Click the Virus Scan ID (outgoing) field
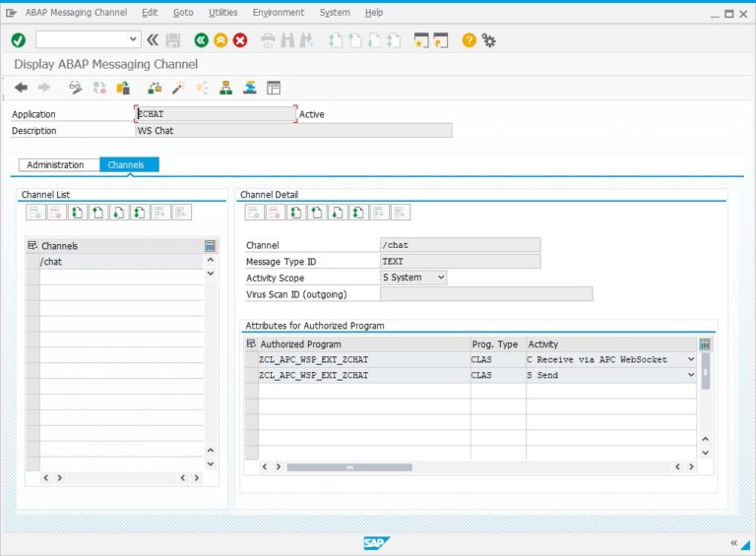Screen dimensions: 756x556 [x=485, y=294]
